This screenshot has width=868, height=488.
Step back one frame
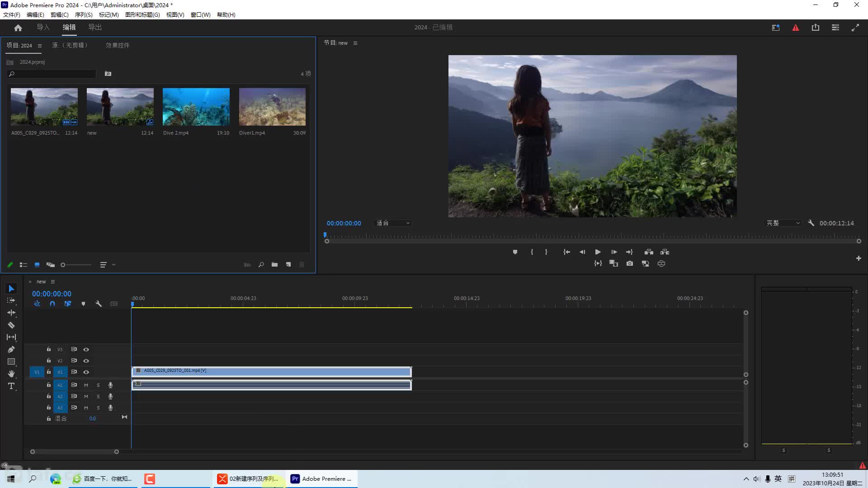tap(582, 252)
